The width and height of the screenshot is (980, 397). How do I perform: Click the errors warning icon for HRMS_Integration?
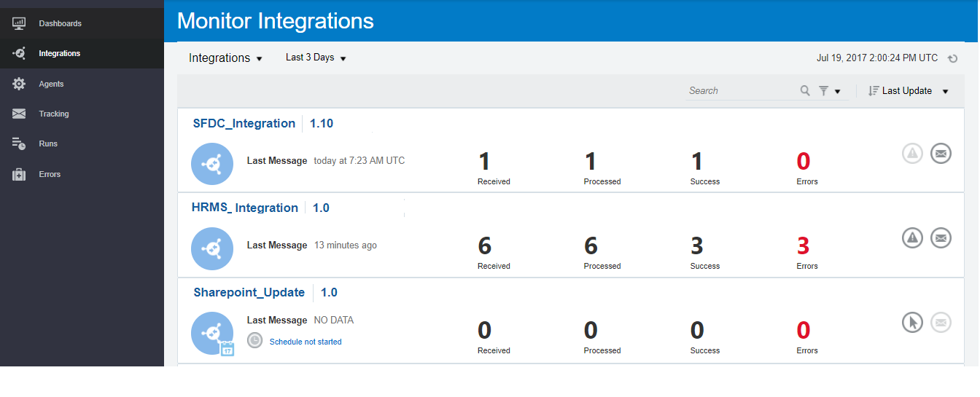click(912, 237)
